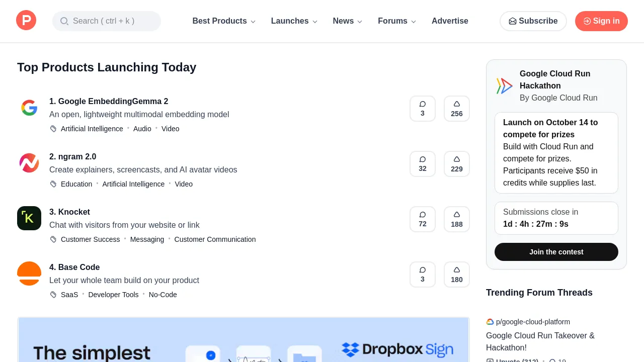Click the tag icon under Base Code
The image size is (644, 362).
click(x=53, y=295)
